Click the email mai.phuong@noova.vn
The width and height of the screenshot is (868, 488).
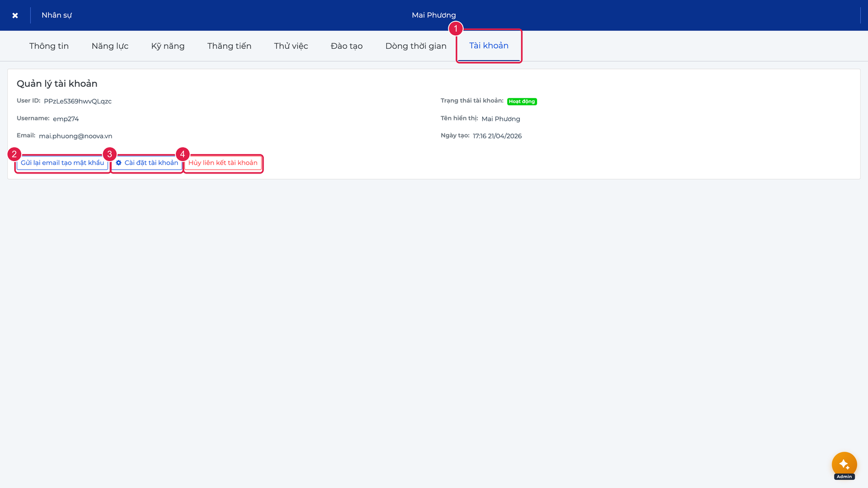coord(75,136)
